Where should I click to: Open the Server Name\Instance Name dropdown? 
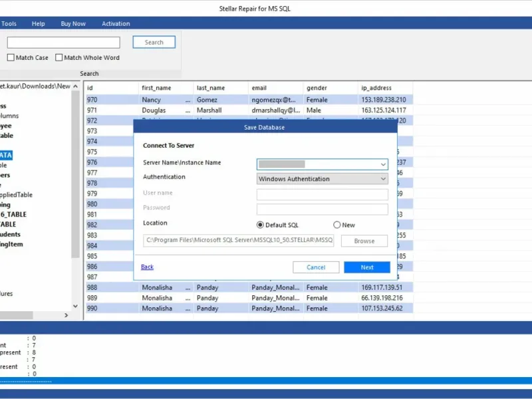click(383, 164)
